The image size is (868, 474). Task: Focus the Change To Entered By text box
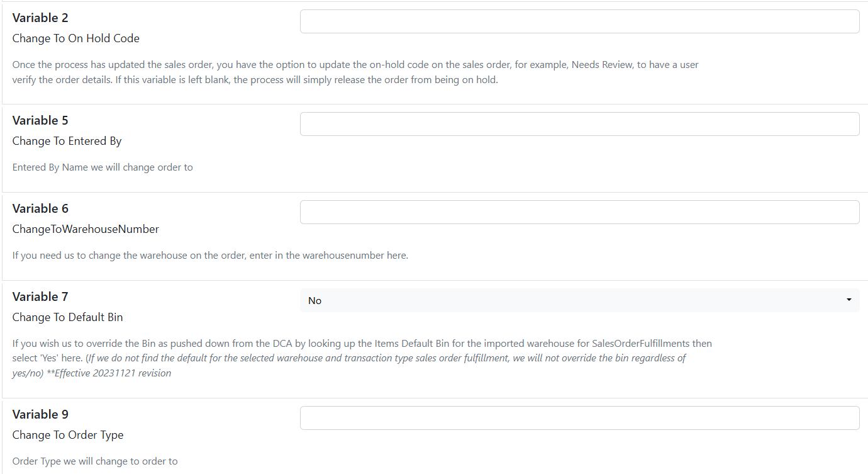579,124
